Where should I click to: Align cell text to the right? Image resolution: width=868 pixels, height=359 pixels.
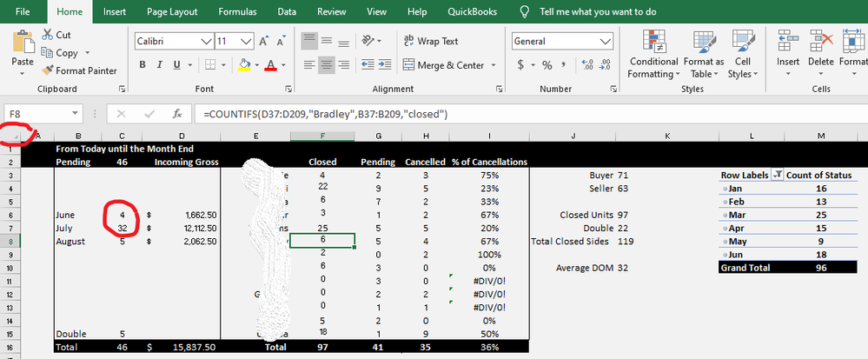(344, 65)
